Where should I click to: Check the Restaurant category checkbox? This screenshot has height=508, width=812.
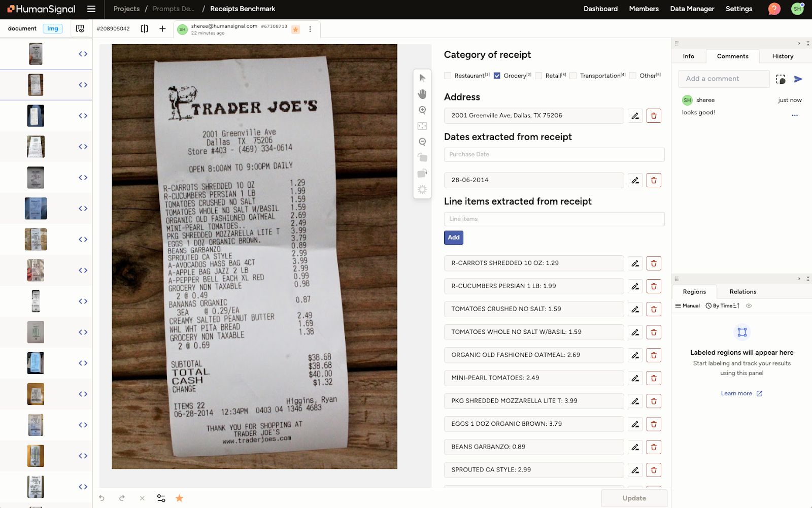(x=448, y=76)
